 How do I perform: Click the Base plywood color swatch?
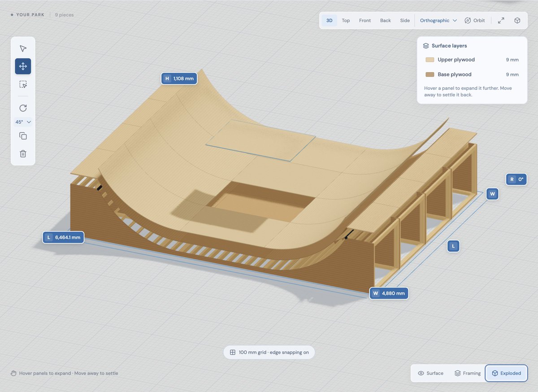click(430, 74)
